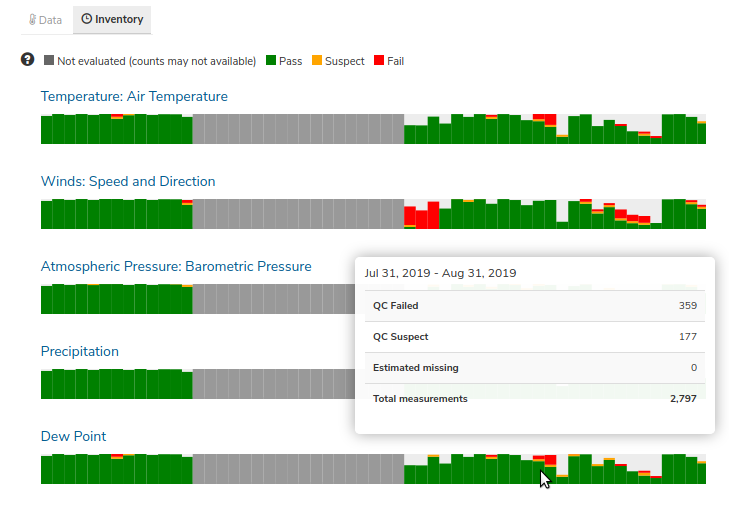This screenshot has height=510, width=729.
Task: Click gray section of Precipitation chart
Action: [x=274, y=384]
